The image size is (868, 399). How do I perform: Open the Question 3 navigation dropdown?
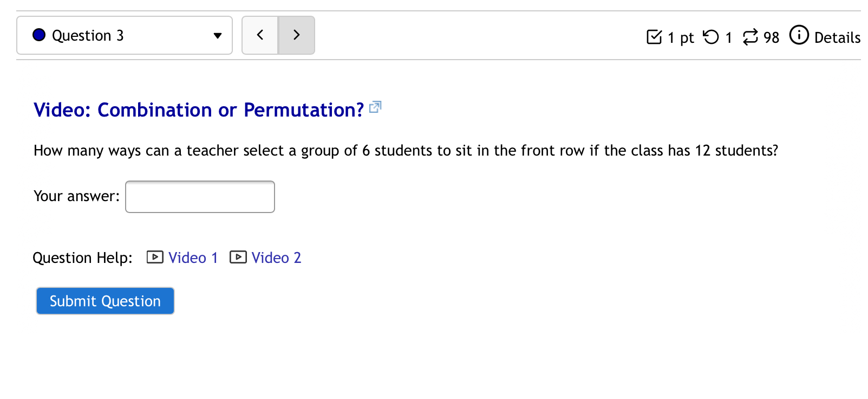tap(124, 35)
